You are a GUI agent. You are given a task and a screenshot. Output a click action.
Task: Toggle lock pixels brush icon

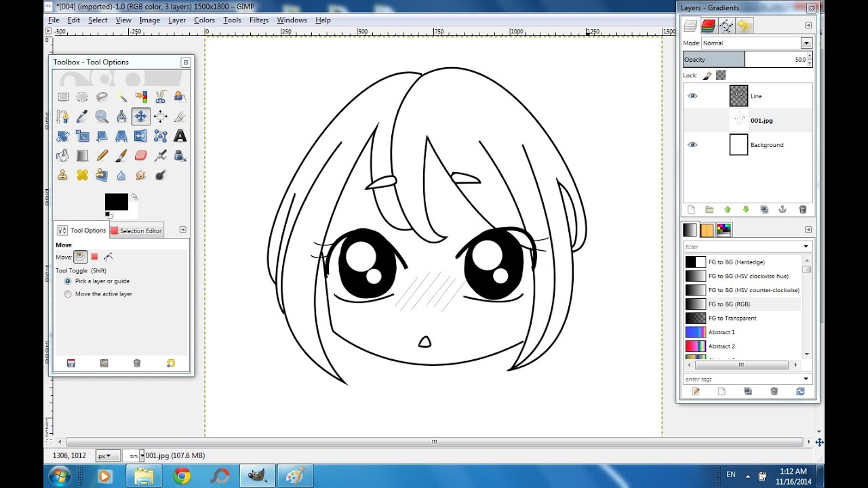[x=707, y=76]
